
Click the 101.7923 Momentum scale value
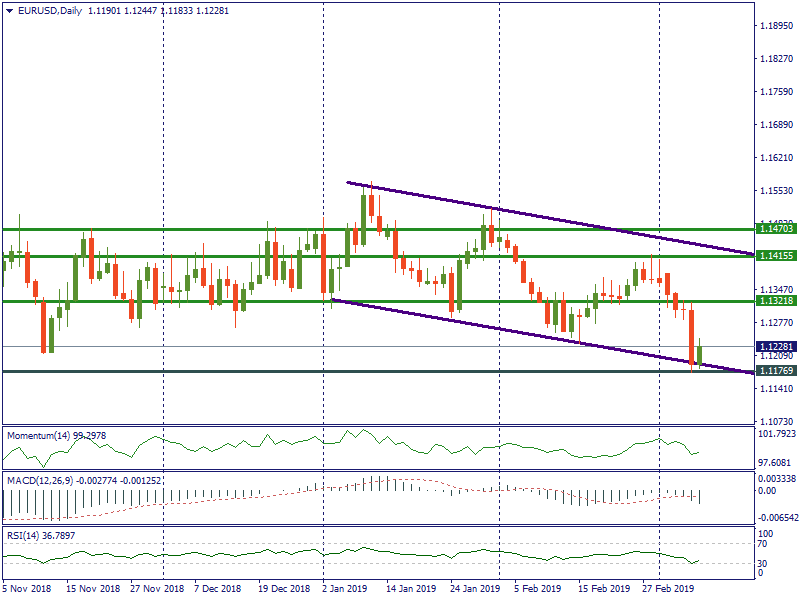tap(776, 434)
